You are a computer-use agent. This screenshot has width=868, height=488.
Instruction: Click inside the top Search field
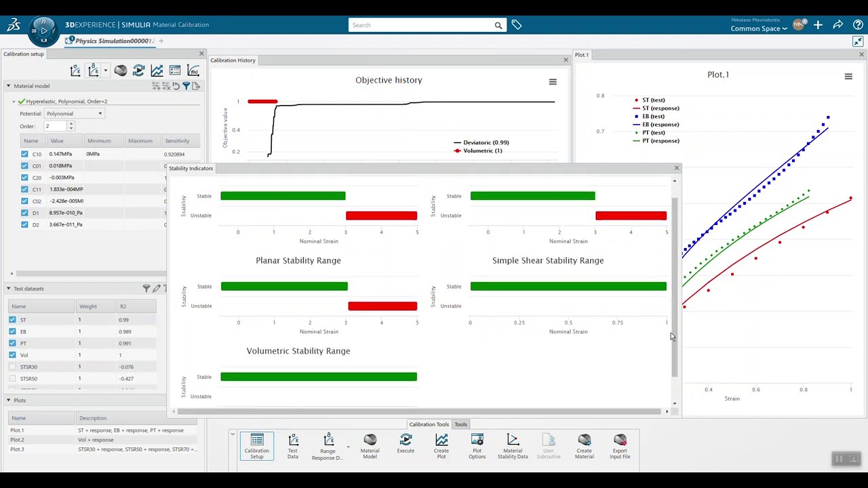click(421, 25)
